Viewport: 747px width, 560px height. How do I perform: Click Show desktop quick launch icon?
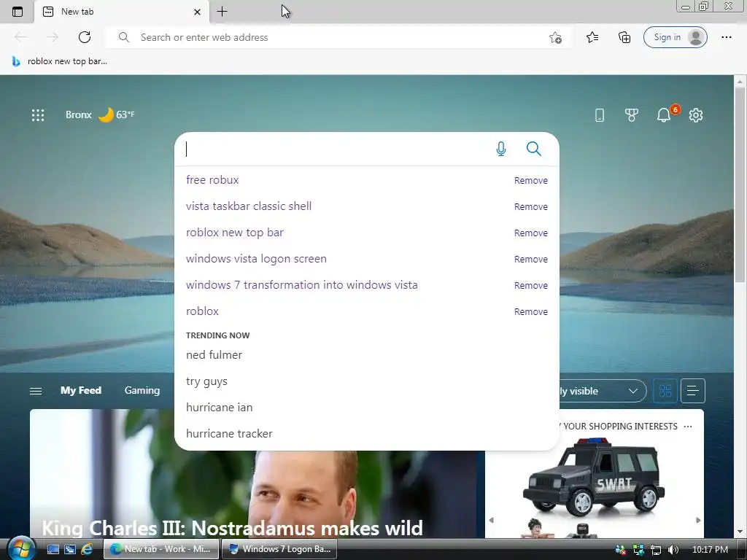pyautogui.click(x=53, y=550)
